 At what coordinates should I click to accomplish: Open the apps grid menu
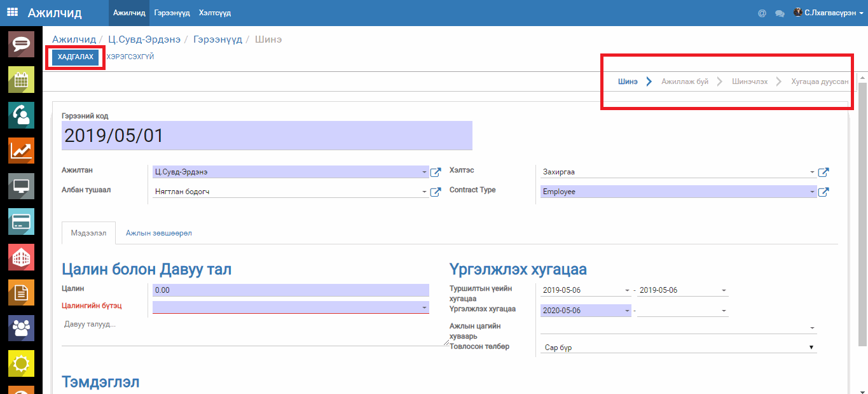point(12,13)
